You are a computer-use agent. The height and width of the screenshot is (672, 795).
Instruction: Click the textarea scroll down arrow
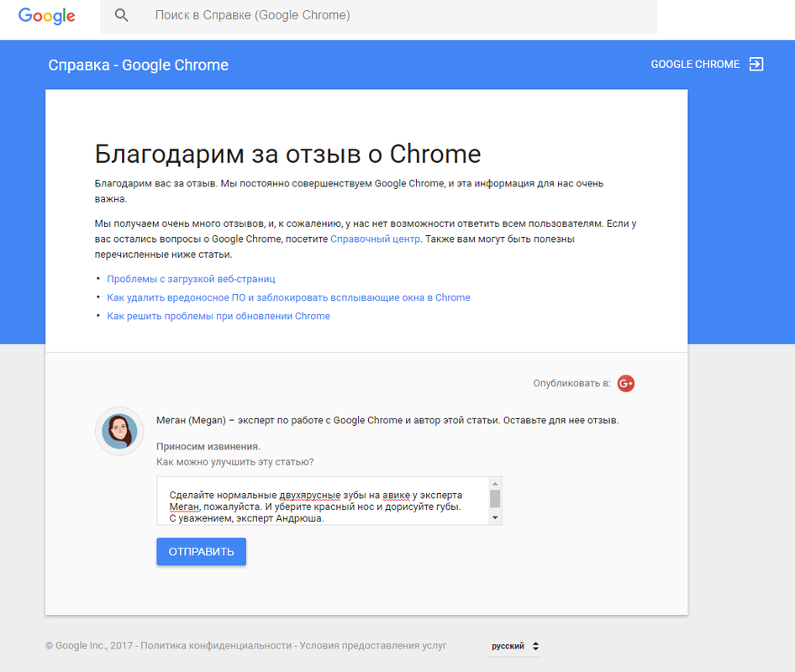[x=495, y=518]
